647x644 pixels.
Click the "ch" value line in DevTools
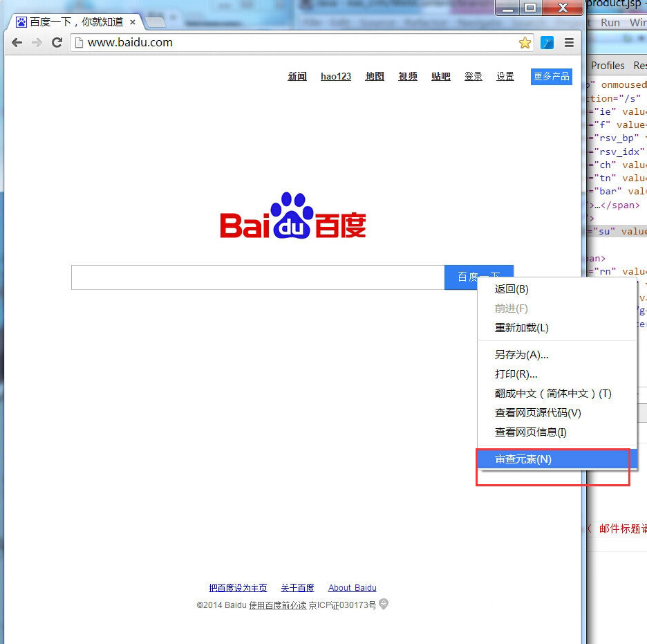click(617, 165)
